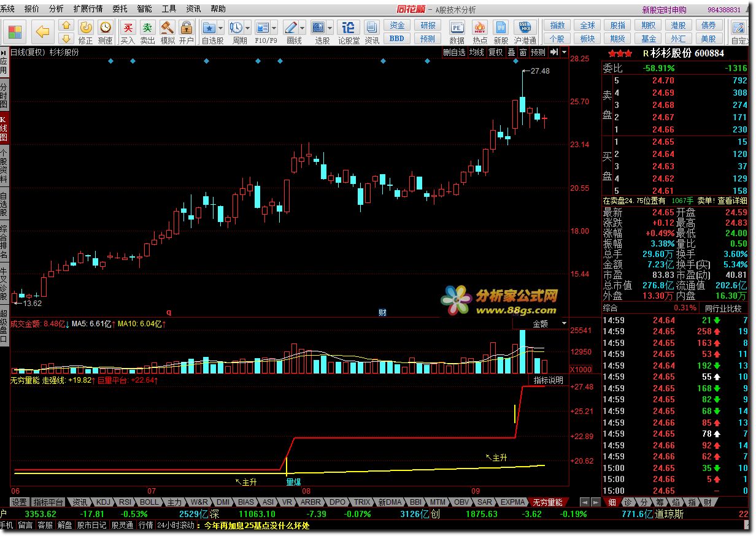
Task: Expand the 画线 drawing dropdown arrow
Action: click(x=302, y=28)
